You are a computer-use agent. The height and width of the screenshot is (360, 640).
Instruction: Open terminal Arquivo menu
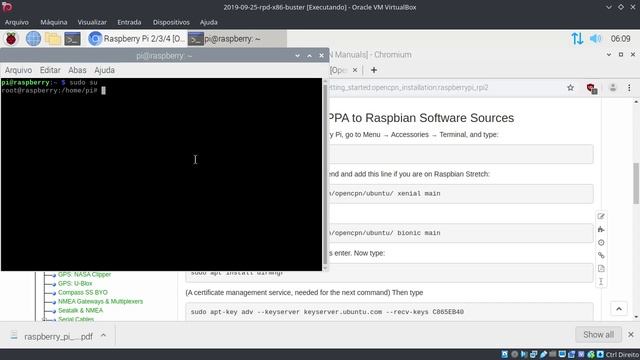tap(18, 70)
